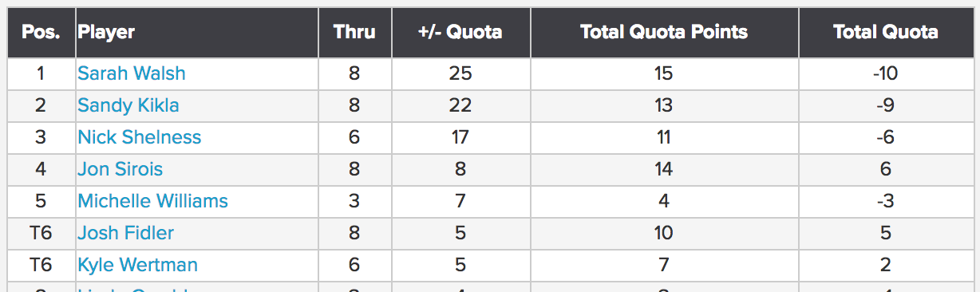980x292 pixels.
Task: Click the +/- Quota column header
Action: pos(460,32)
